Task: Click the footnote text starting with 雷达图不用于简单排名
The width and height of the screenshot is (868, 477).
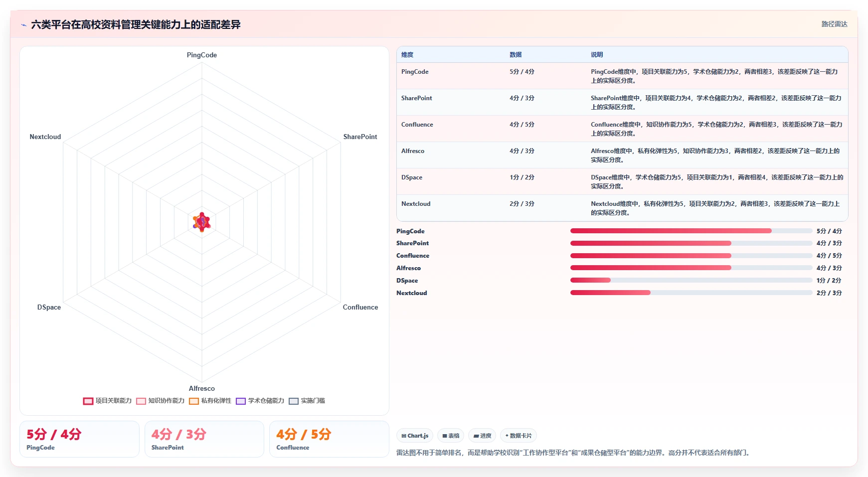Action: pyautogui.click(x=574, y=453)
